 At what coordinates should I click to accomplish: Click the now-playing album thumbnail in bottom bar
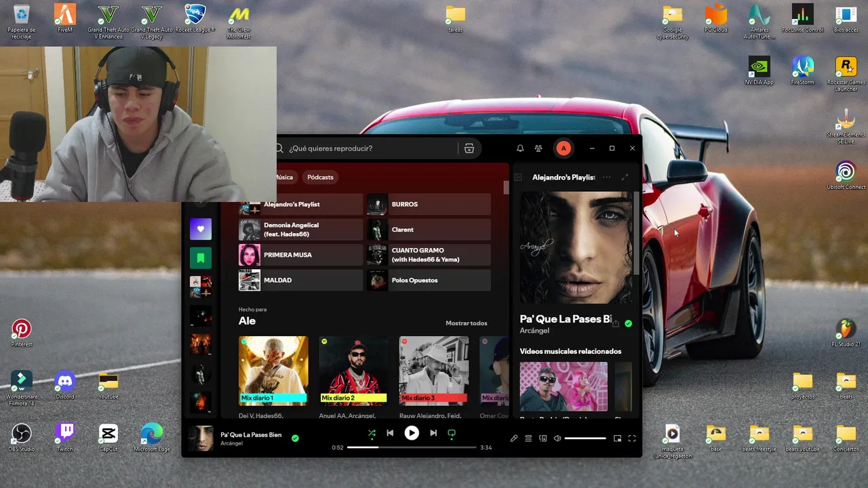201,439
